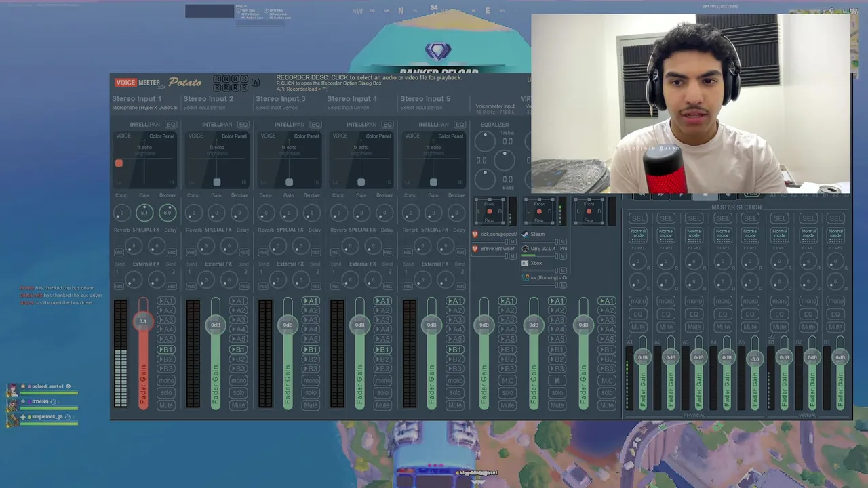
Task: Change Normal mode of master bus A3
Action: (x=694, y=234)
